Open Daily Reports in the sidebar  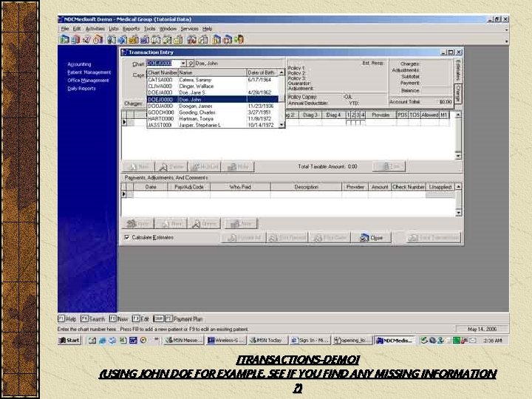coord(81,89)
